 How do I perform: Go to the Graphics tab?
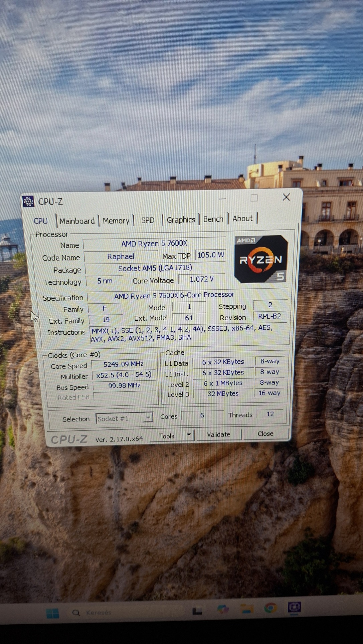181,220
